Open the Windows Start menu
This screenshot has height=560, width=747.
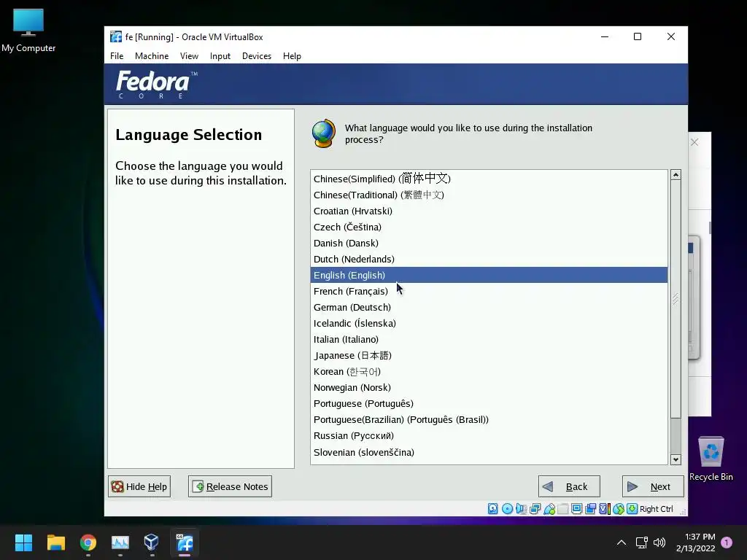(23, 542)
